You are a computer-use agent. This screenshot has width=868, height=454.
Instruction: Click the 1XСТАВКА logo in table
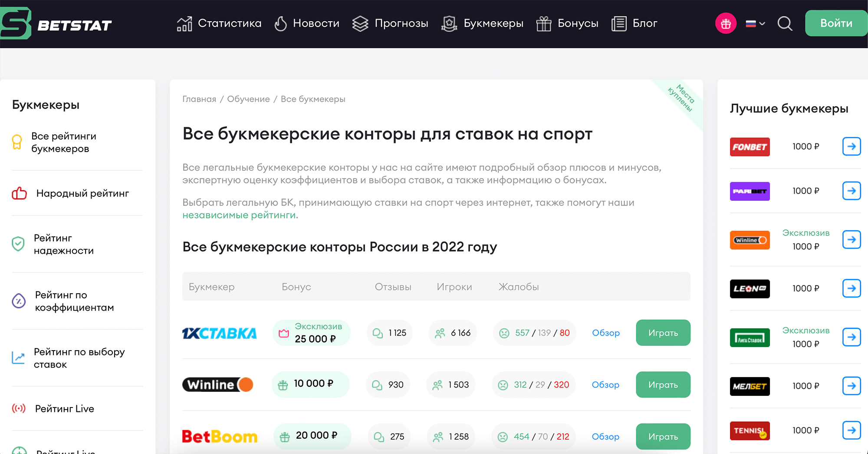click(220, 333)
